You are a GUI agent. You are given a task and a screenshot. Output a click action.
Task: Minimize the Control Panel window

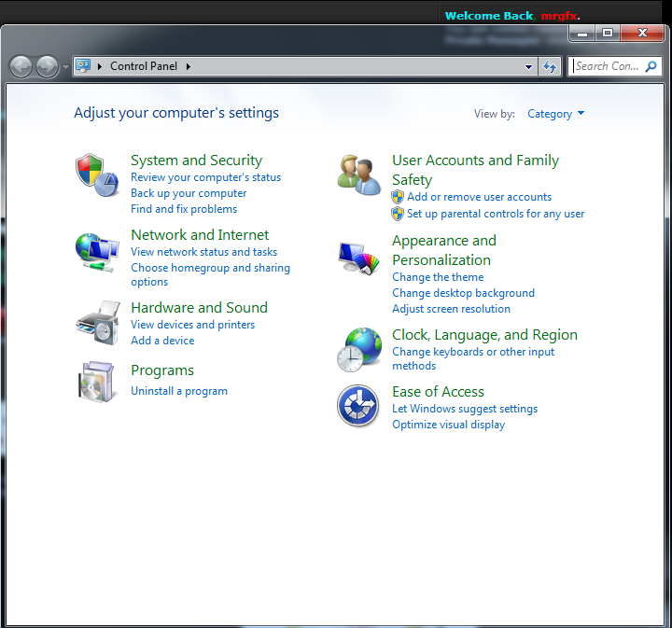(582, 34)
